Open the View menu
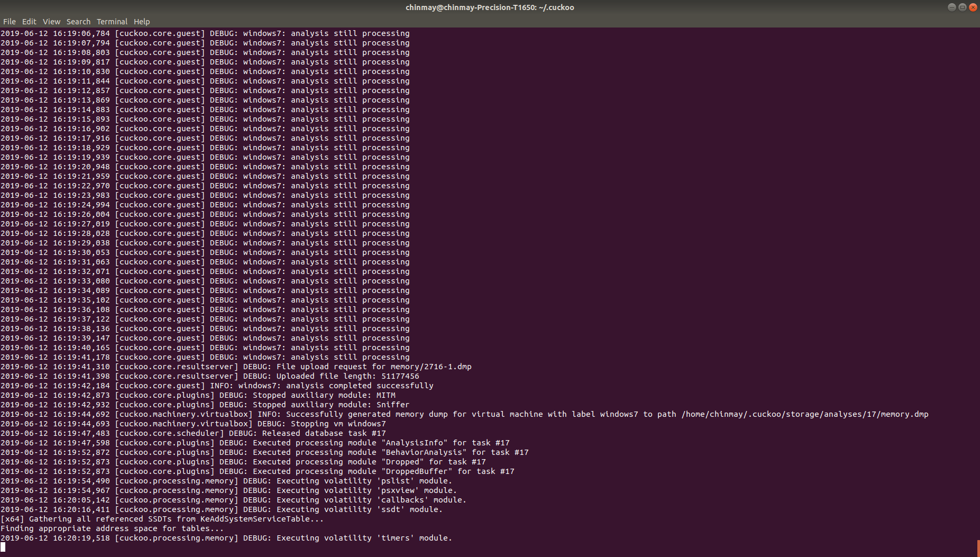Screen dimensions: 980x557 pos(51,21)
